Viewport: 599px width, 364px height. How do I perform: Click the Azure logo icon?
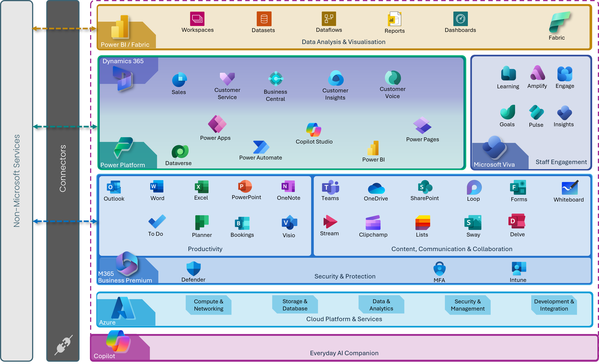click(x=123, y=308)
